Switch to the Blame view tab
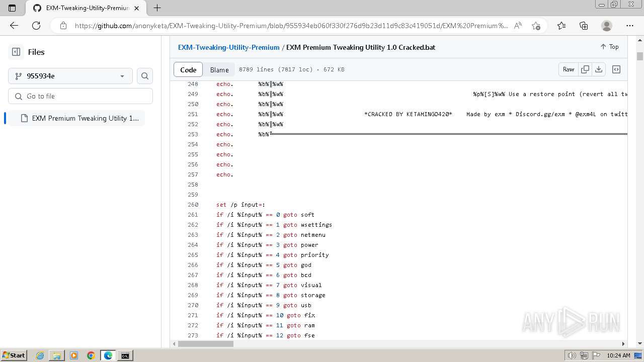Viewport: 644px width, 362px height. [x=219, y=69]
